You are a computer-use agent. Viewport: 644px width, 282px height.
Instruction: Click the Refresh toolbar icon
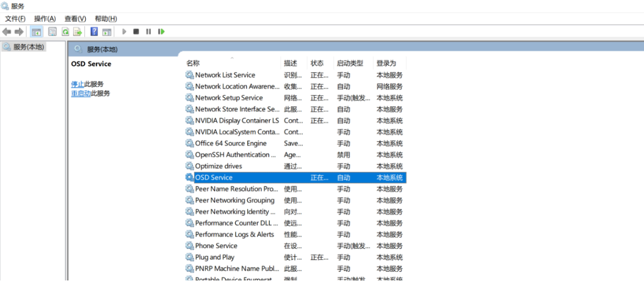pos(65,32)
